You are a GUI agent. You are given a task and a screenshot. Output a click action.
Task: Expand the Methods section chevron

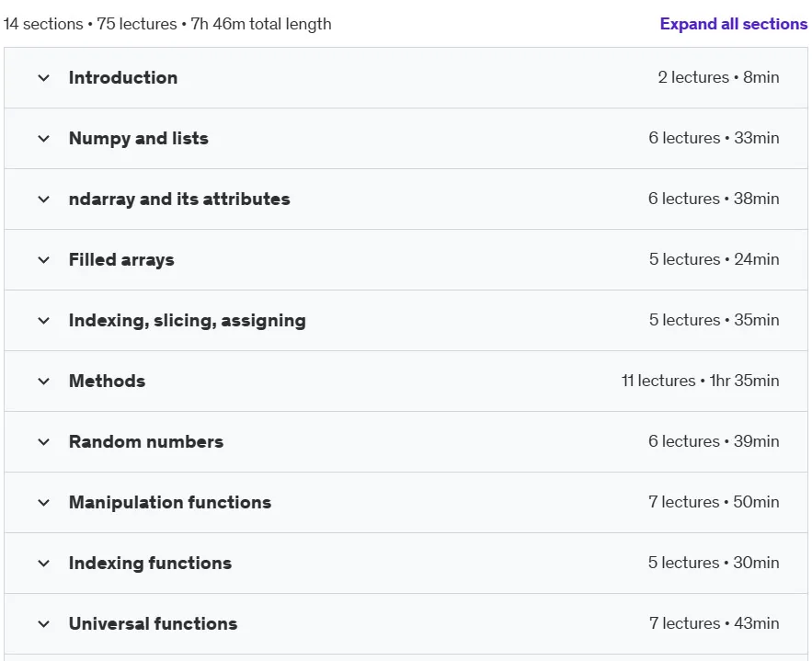click(x=44, y=381)
